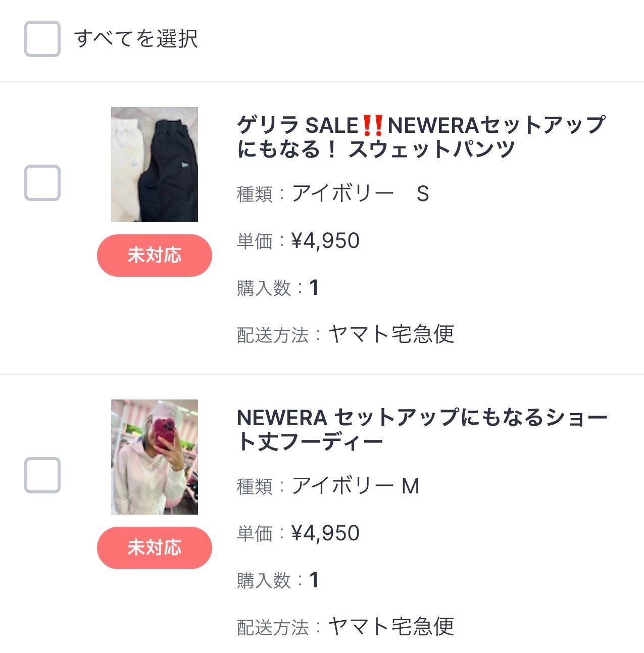The image size is (644, 653).
Task: Click the 未対応 badge under the hoodie
Action: click(155, 547)
